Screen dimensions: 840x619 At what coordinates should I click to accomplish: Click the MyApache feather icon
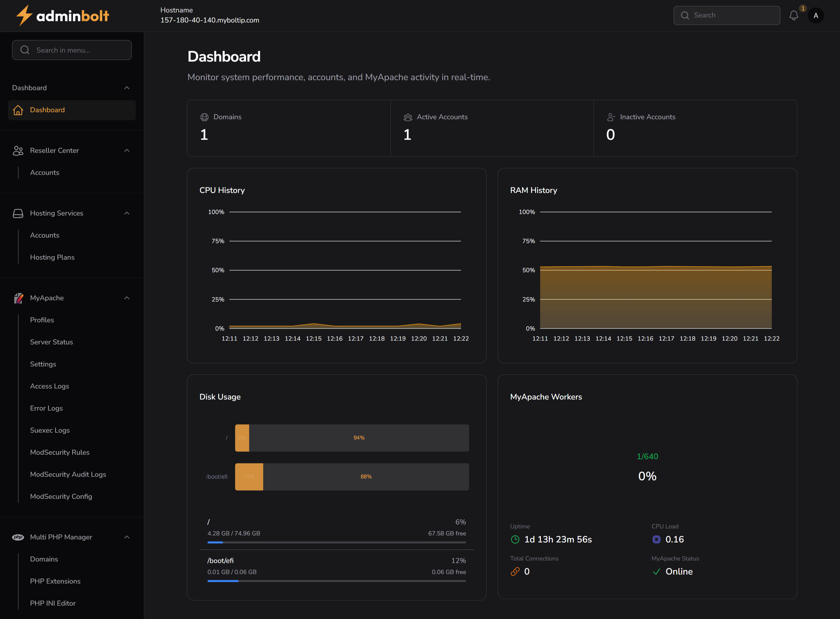coord(18,298)
